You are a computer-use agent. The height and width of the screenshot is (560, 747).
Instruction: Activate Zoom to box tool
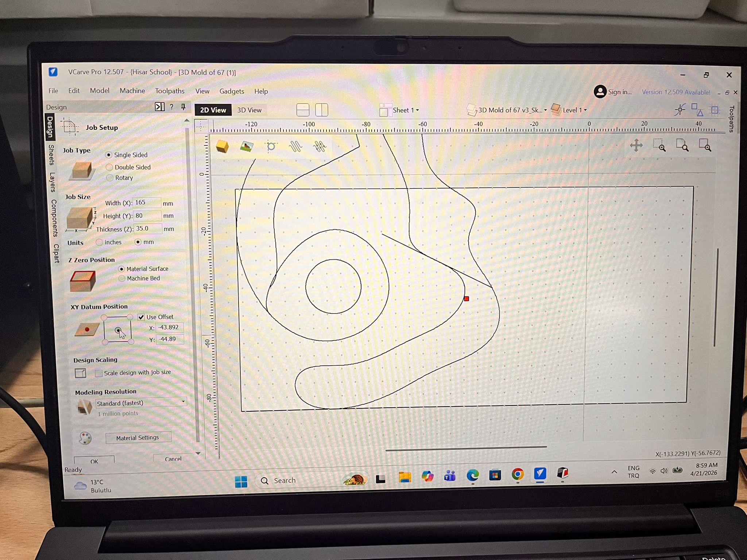[x=659, y=145]
